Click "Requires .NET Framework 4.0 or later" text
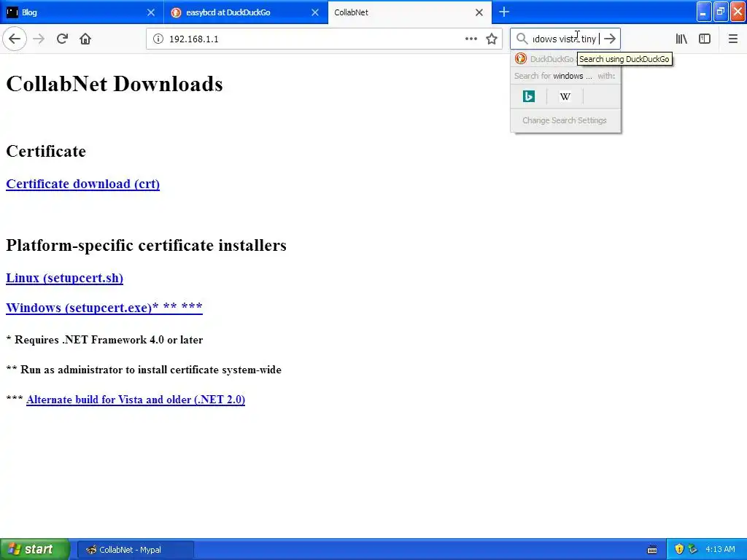This screenshot has width=747, height=560. [x=109, y=340]
